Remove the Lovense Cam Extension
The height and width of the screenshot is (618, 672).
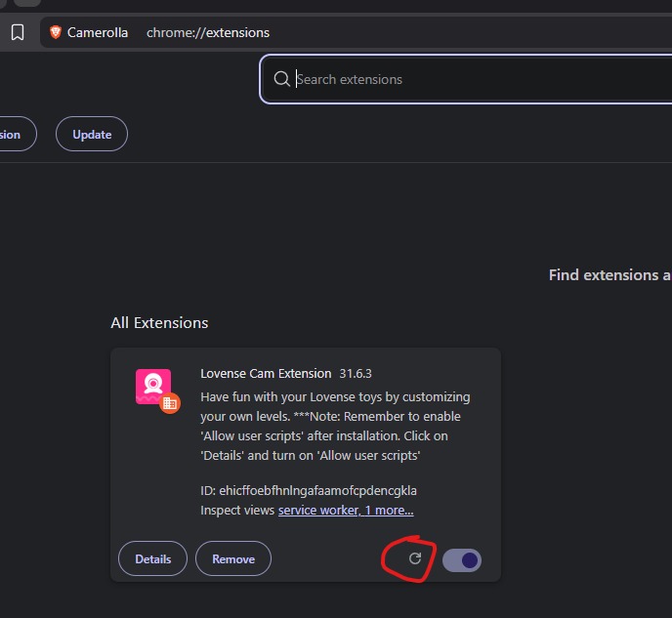tap(233, 558)
